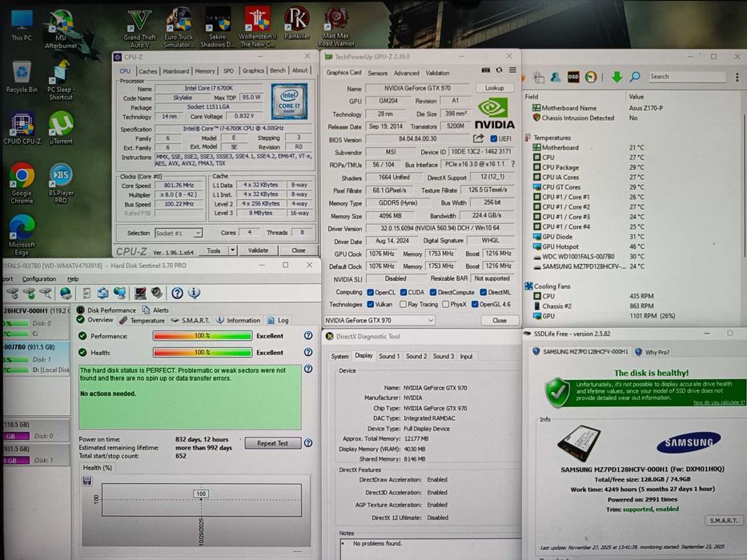Screen dimensions: 747x560
Task: Switch to the Caches tab in CPU-Z
Action: [x=147, y=71]
